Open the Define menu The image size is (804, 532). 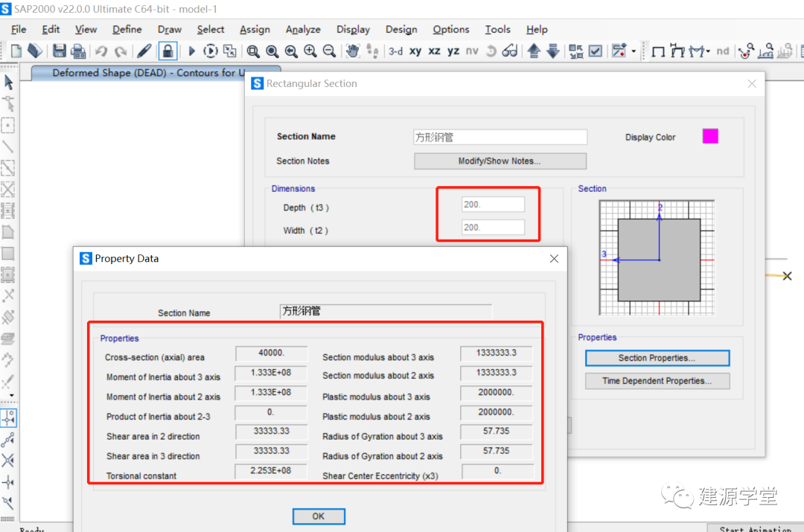(127, 29)
